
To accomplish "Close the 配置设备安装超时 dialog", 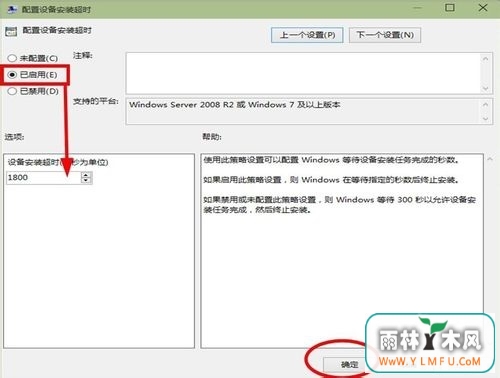I will (x=483, y=7).
